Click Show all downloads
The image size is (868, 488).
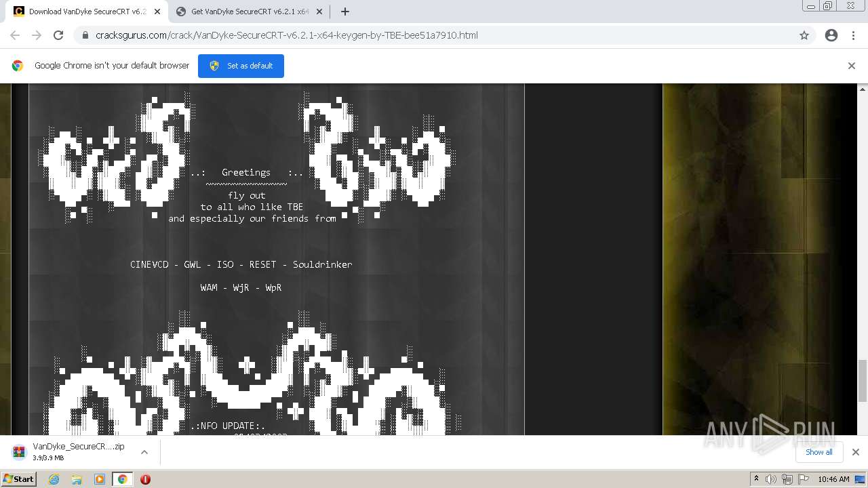818,452
